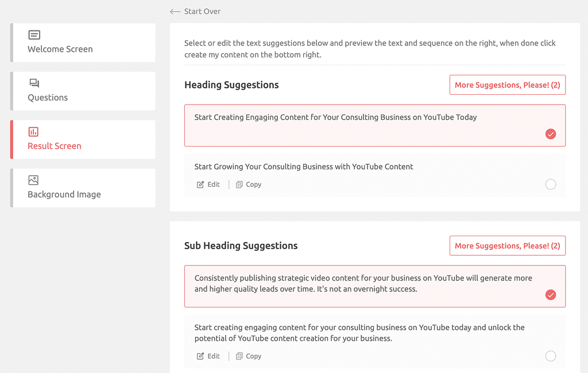This screenshot has width=588, height=373.
Task: Select the 'Start Growing Your Consulting Business' radio
Action: (551, 184)
